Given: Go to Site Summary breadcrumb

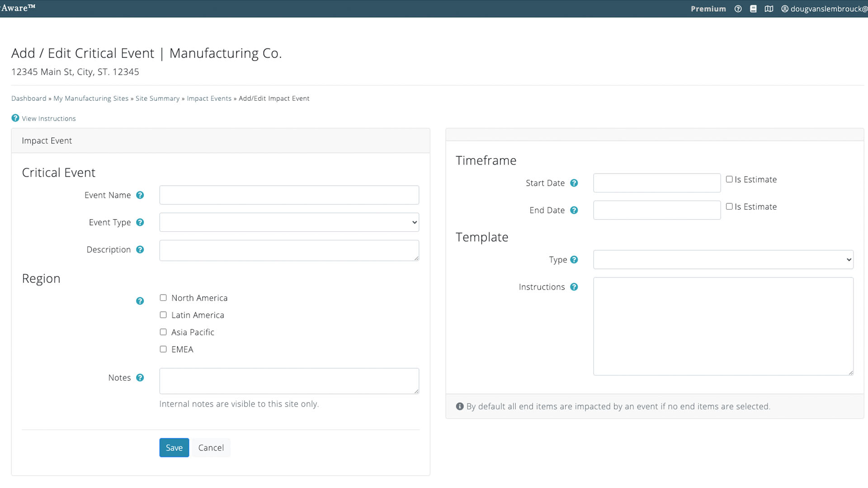Looking at the screenshot, I should tap(157, 99).
